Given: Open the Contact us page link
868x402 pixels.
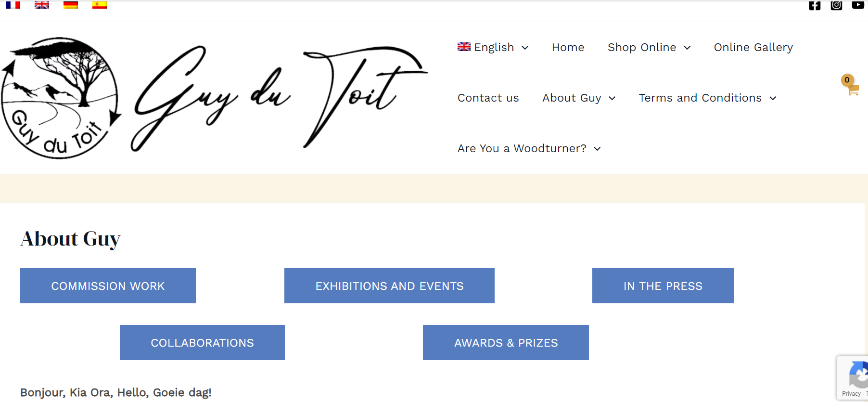Looking at the screenshot, I should click(x=488, y=98).
